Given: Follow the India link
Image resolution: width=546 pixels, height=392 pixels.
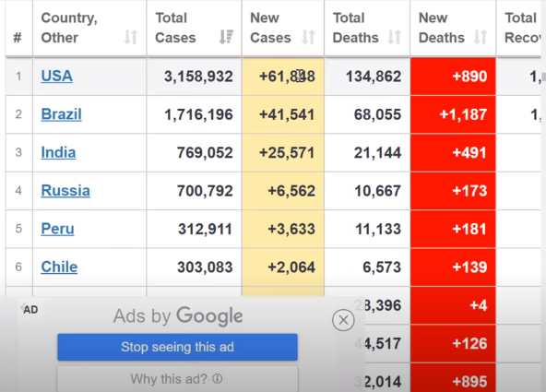Looking at the screenshot, I should pos(58,152).
